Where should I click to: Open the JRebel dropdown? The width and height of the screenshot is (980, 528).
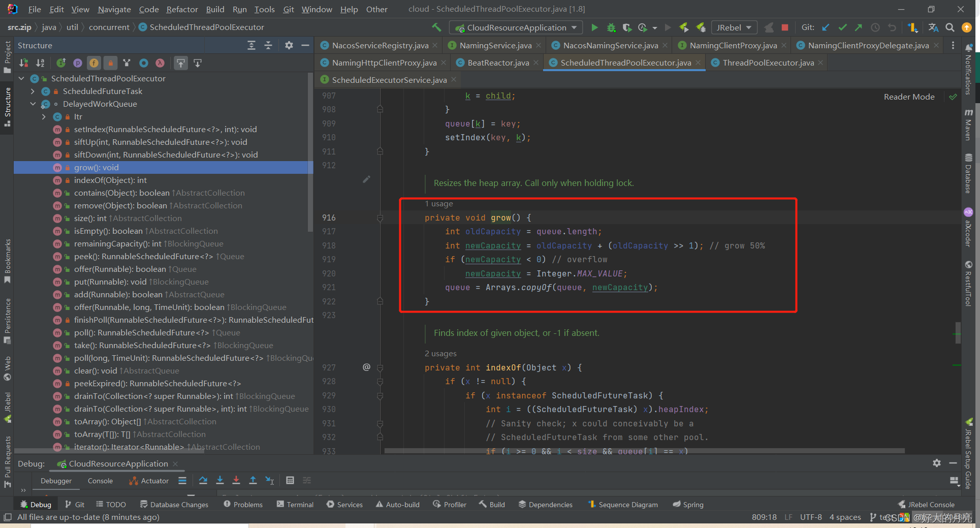click(x=734, y=27)
